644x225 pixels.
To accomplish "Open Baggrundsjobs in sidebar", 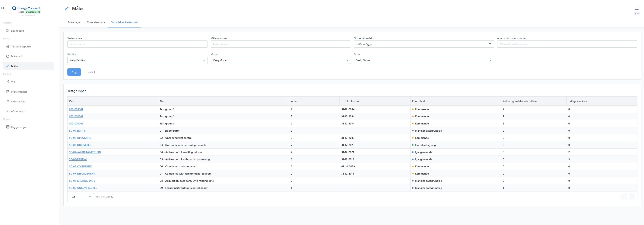I will coord(28,127).
